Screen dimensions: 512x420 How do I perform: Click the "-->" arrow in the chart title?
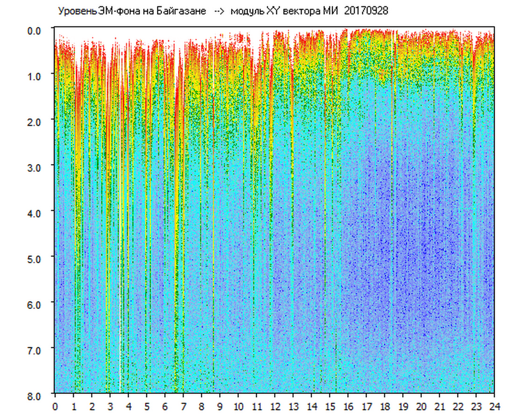point(218,11)
